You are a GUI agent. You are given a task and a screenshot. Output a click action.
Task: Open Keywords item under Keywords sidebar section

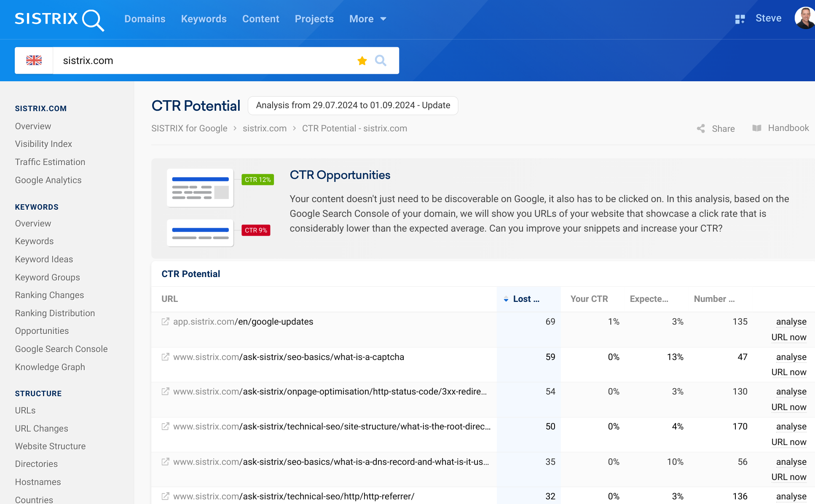click(34, 241)
